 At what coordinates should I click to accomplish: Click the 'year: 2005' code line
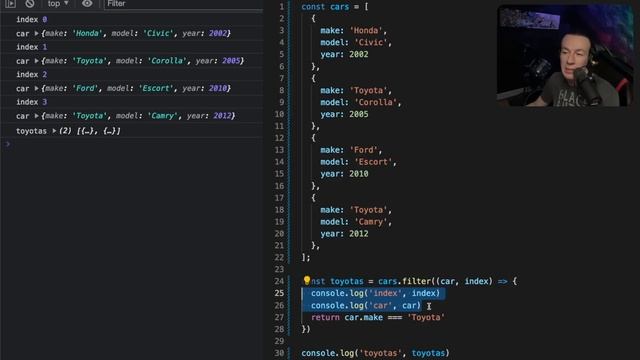point(344,114)
